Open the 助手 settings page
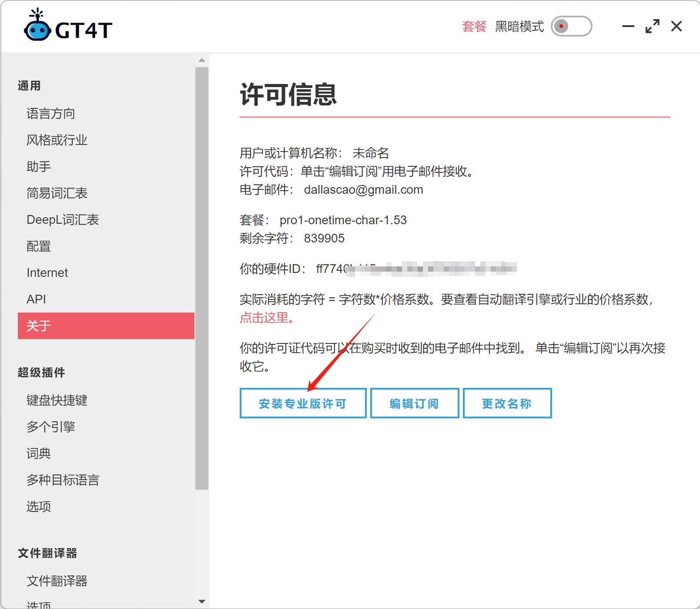This screenshot has width=700, height=609. pyautogui.click(x=38, y=166)
